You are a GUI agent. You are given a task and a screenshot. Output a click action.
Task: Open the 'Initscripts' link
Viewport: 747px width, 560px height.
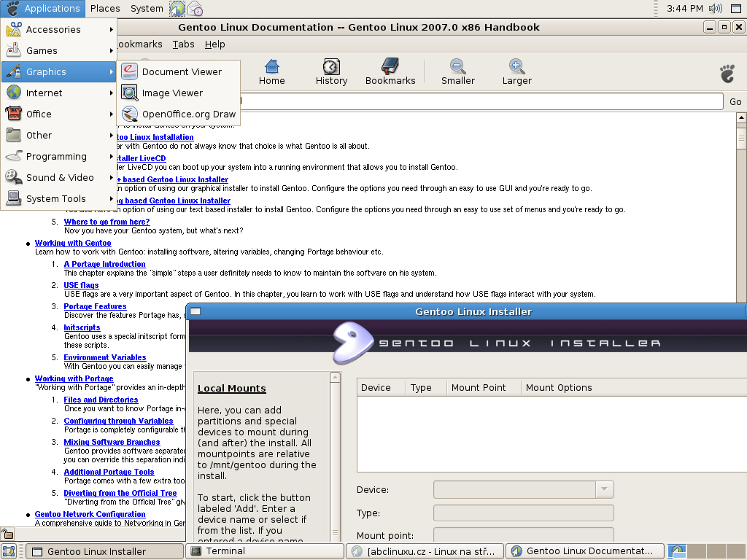(x=82, y=327)
